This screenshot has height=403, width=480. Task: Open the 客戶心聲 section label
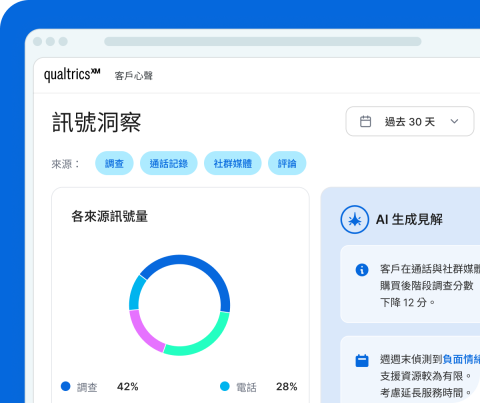point(134,76)
